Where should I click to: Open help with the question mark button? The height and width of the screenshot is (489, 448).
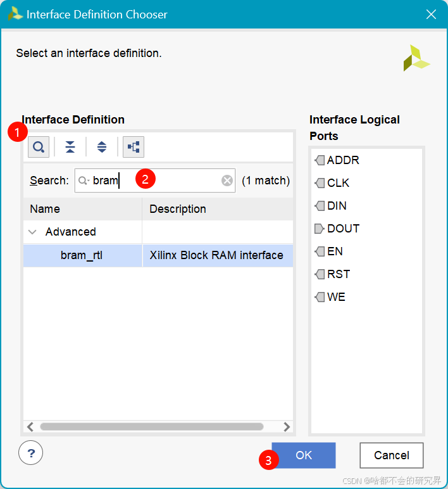30,453
